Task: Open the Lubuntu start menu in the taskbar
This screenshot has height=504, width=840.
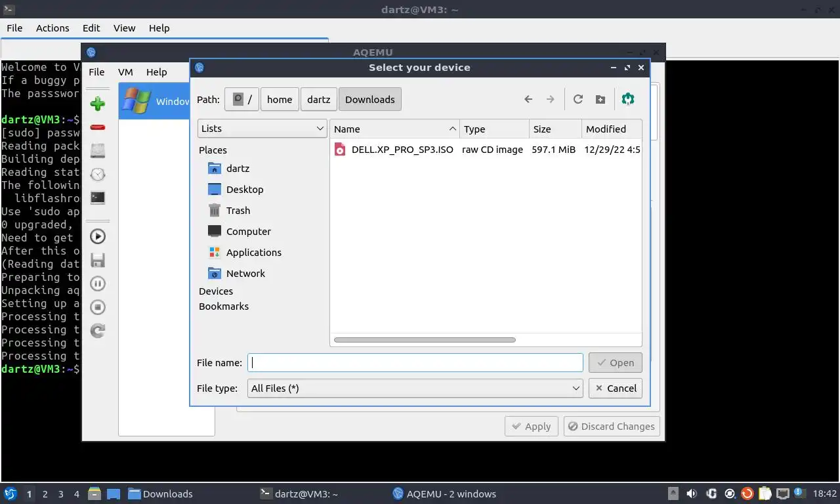Action: [10, 493]
